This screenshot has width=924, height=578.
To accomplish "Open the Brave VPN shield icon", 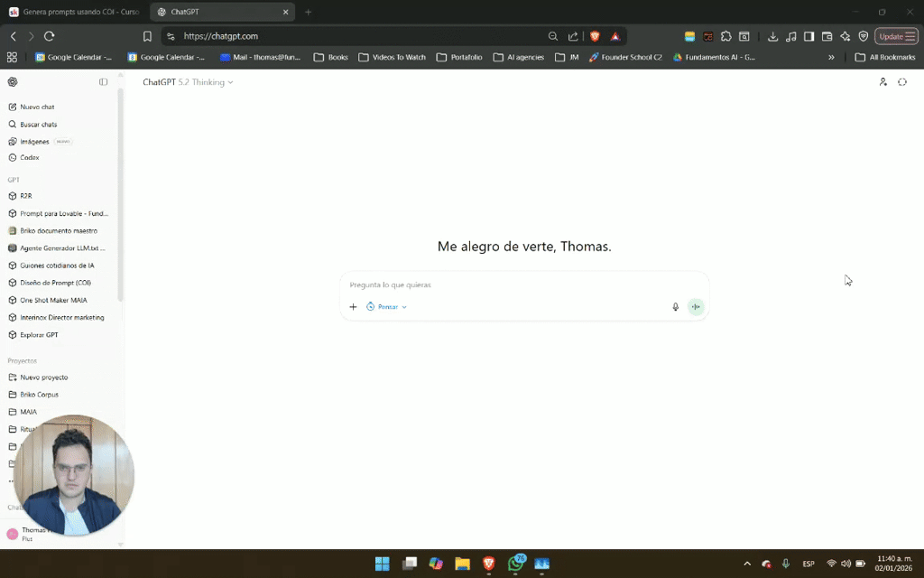I will [864, 36].
